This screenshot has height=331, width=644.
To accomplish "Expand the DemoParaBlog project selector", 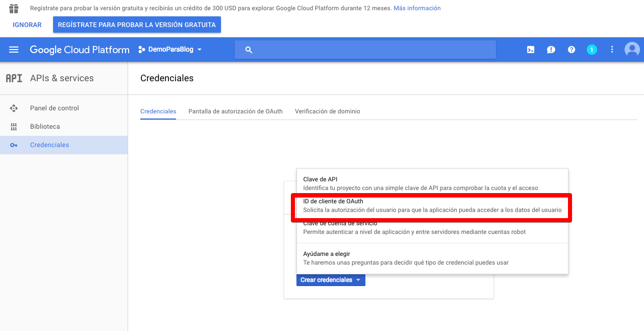I will click(x=170, y=50).
